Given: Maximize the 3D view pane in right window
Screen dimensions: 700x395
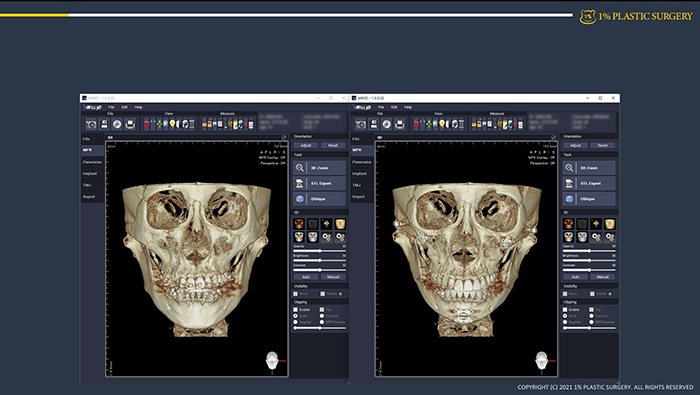Looking at the screenshot, I should point(554,137).
